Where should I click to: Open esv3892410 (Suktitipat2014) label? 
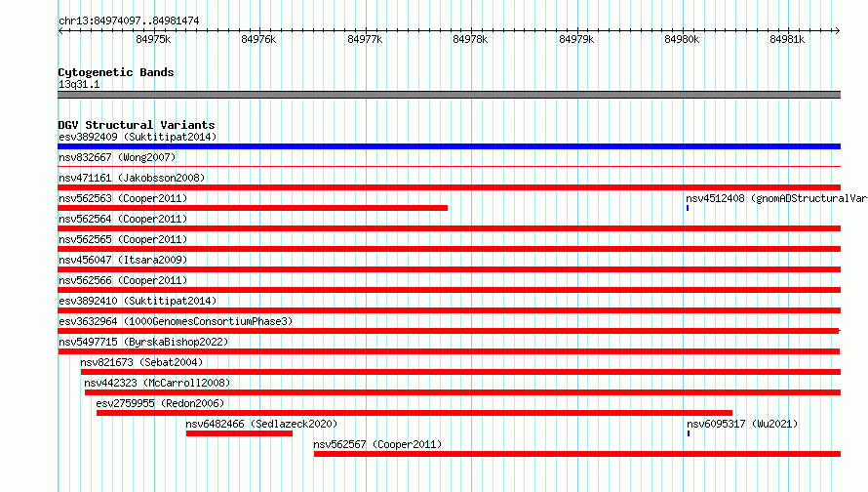(138, 301)
